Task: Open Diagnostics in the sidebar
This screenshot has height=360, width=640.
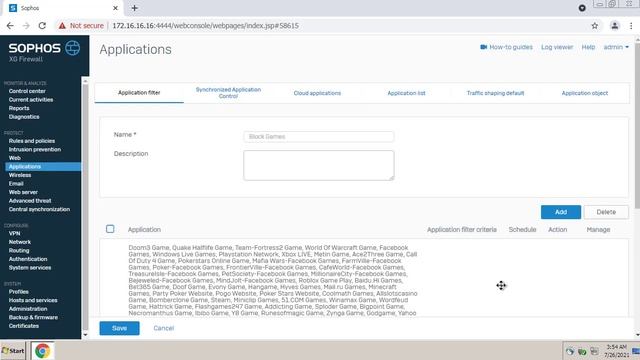Action: point(24,117)
